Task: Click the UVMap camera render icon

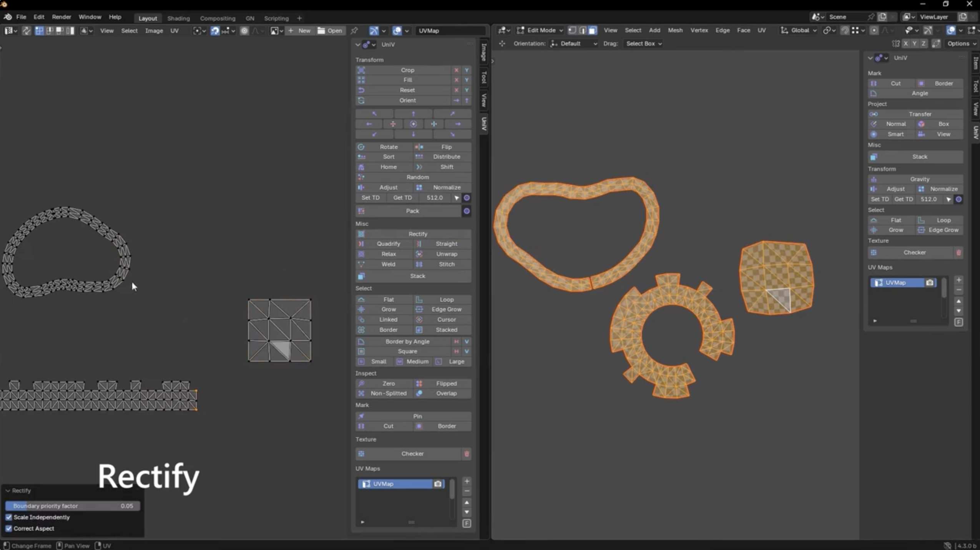Action: pos(437,484)
